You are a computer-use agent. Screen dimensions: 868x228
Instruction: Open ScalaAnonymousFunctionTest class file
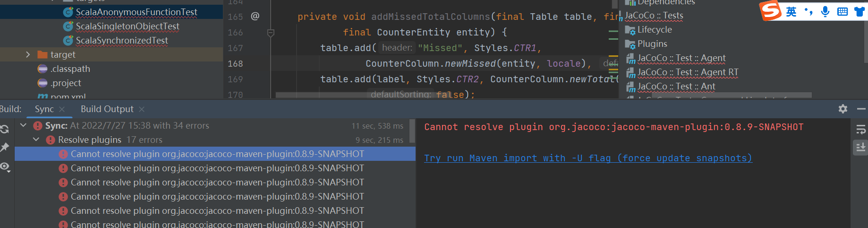point(136,12)
